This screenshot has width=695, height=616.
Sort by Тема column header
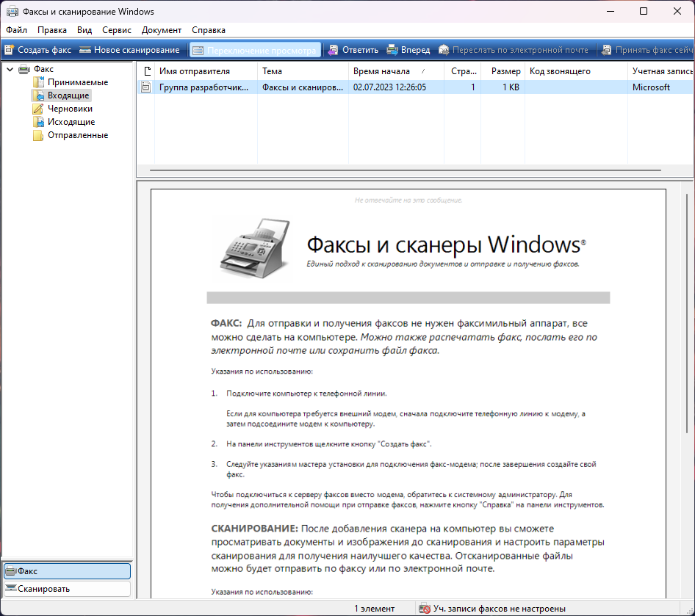pos(303,71)
